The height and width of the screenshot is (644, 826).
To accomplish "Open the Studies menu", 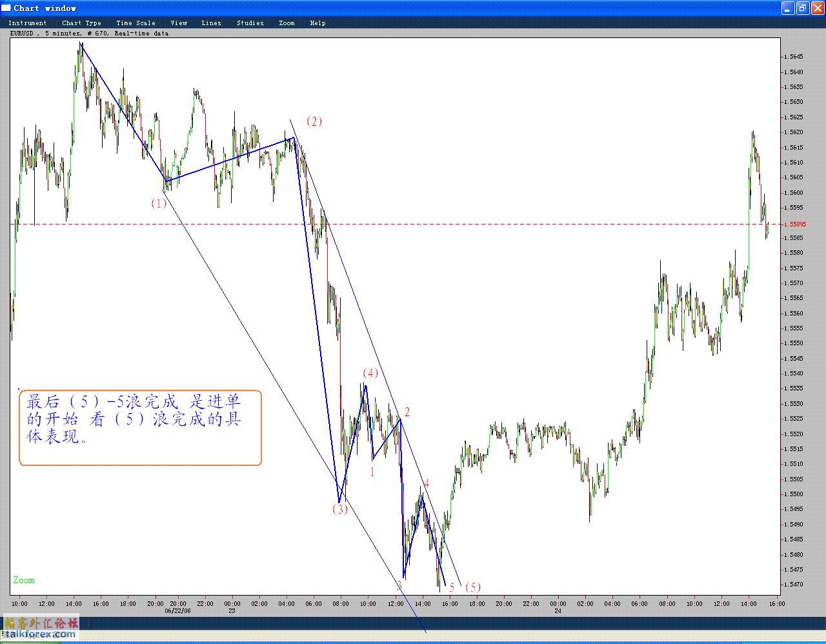I will 250,23.
